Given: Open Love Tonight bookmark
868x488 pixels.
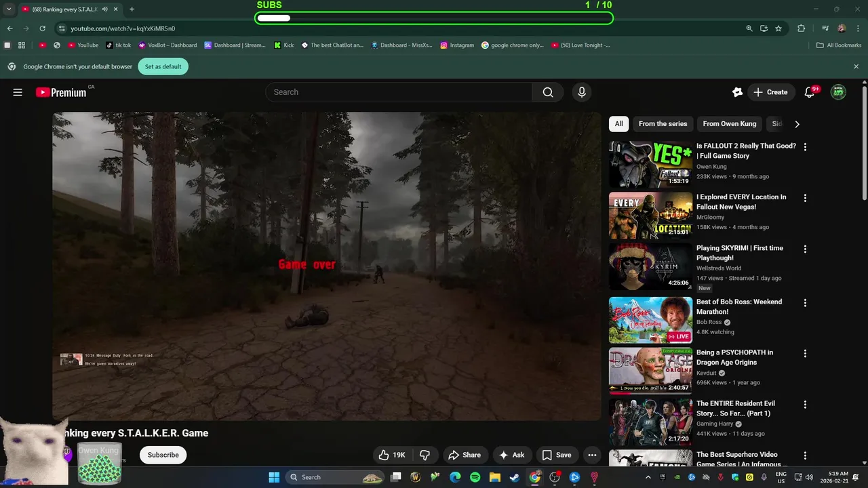Looking at the screenshot, I should tap(580, 45).
